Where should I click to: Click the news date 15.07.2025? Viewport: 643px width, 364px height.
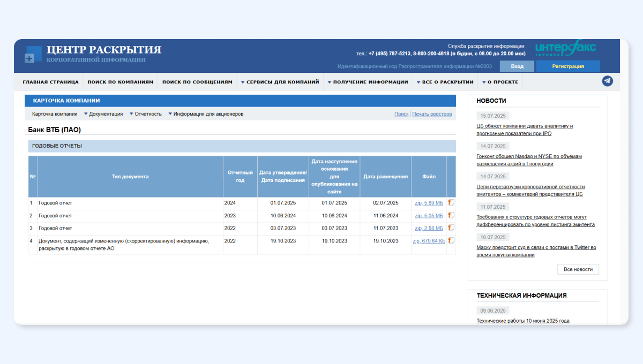click(493, 116)
